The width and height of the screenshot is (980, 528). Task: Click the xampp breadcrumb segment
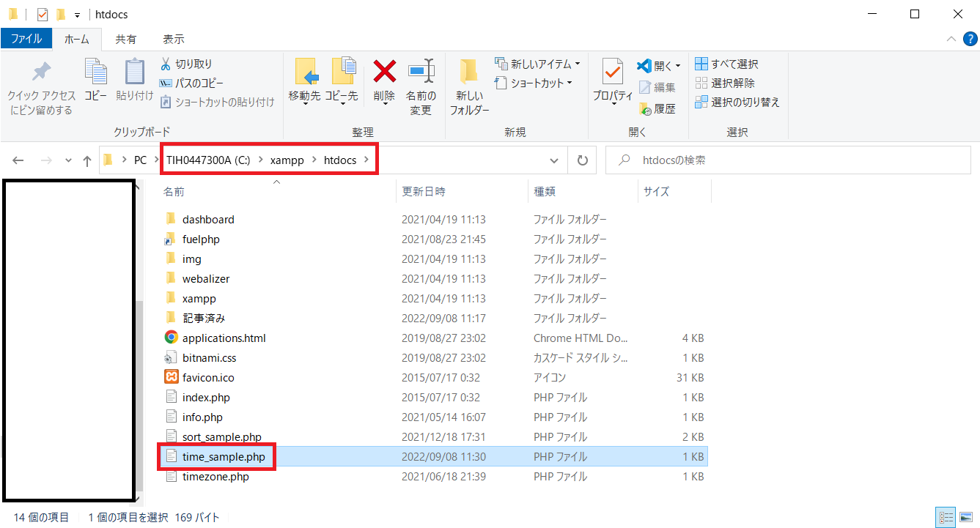click(x=287, y=160)
